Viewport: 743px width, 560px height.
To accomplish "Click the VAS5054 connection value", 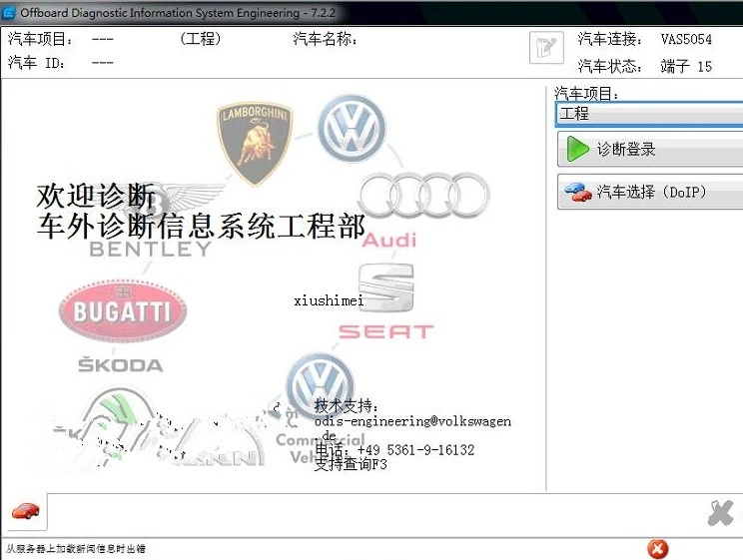I will 686,39.
